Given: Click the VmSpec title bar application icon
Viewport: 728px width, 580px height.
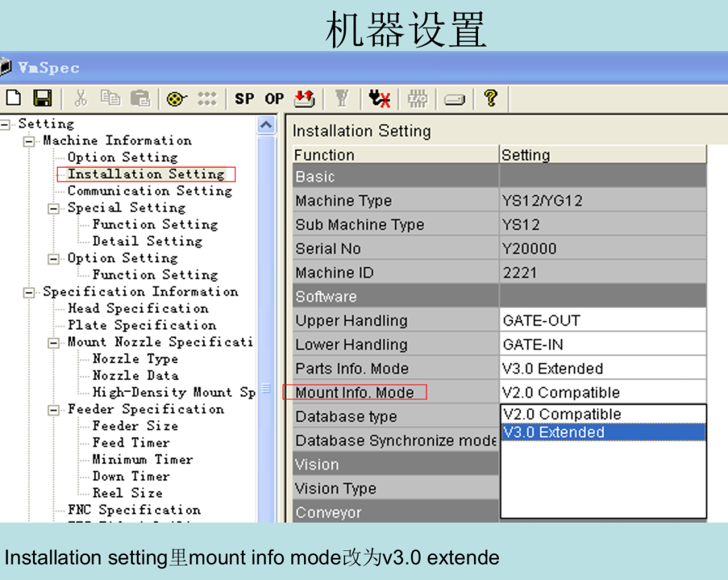Looking at the screenshot, I should pos(5,67).
